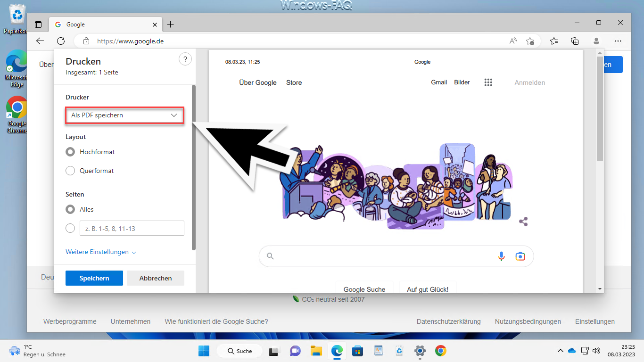
Task: Open the Collections icon in Edge toolbar
Action: tap(575, 41)
